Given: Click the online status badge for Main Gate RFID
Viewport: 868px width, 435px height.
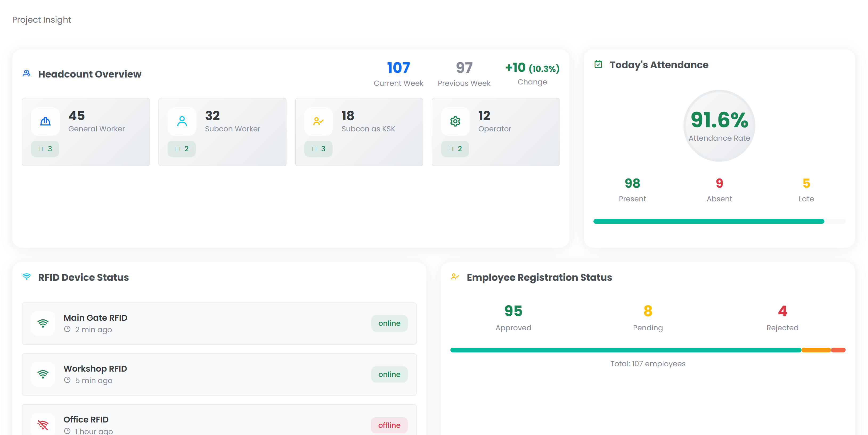Looking at the screenshot, I should [x=389, y=323].
